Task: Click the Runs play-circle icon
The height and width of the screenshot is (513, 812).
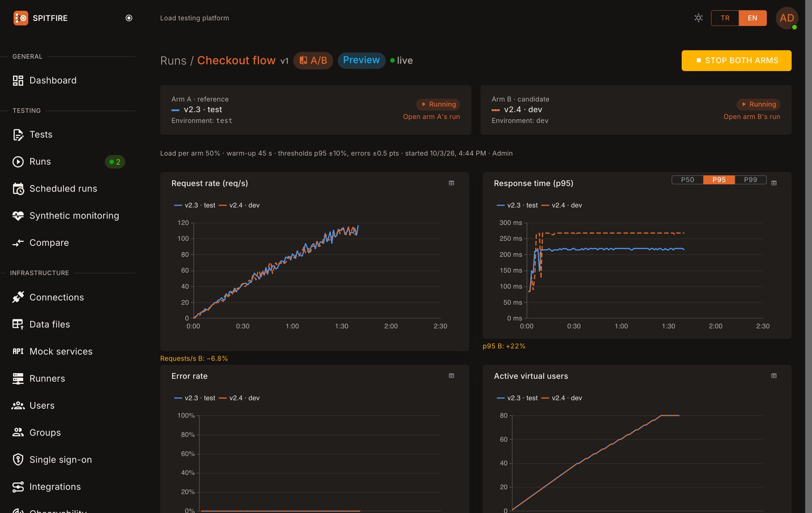Action: pyautogui.click(x=18, y=162)
